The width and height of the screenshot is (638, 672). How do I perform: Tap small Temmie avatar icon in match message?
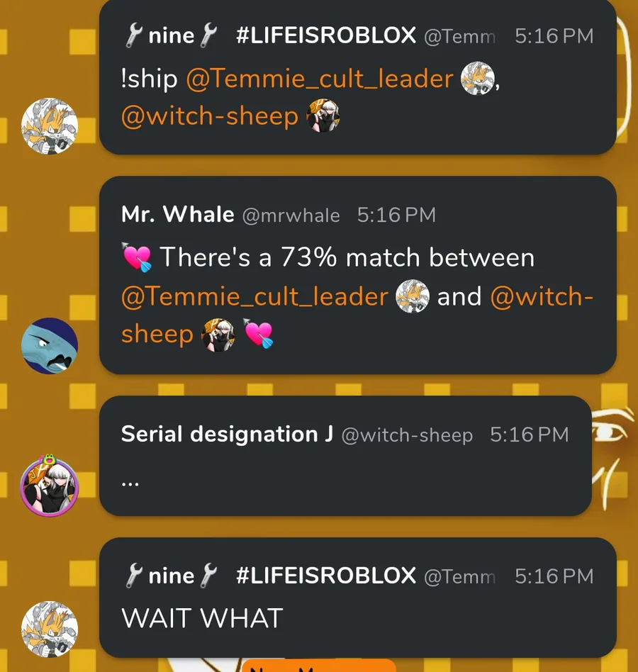412,296
